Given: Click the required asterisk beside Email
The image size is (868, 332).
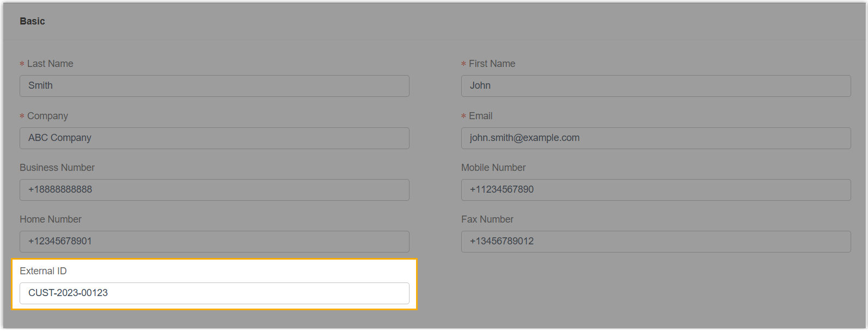Looking at the screenshot, I should coord(463,116).
